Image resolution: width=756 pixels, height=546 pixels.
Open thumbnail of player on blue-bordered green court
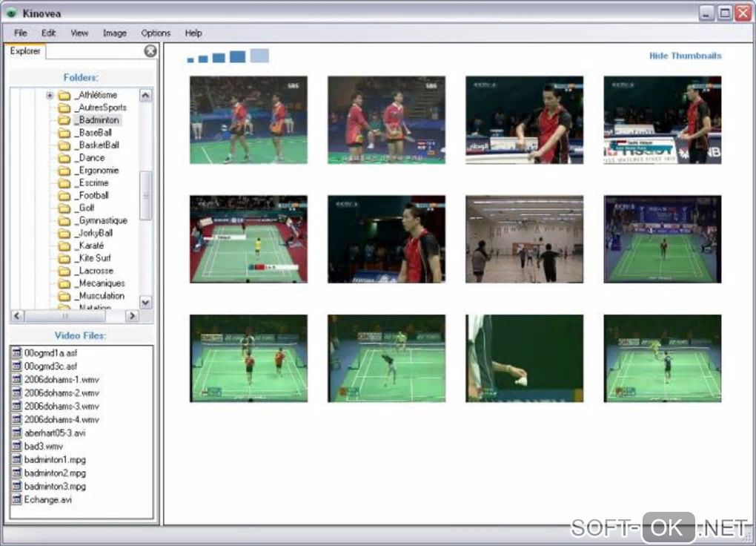(662, 239)
